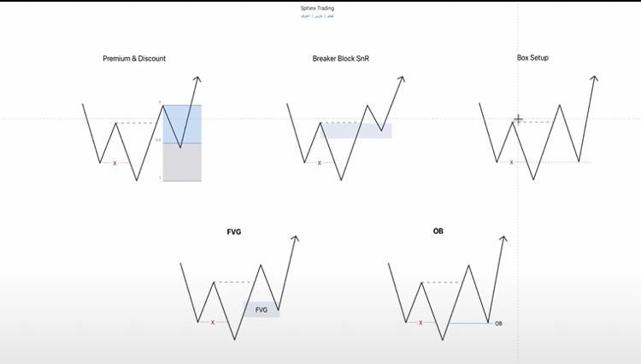This screenshot has height=364, width=641.
Task: Click the blue premium zone rectangle
Action: click(x=182, y=124)
